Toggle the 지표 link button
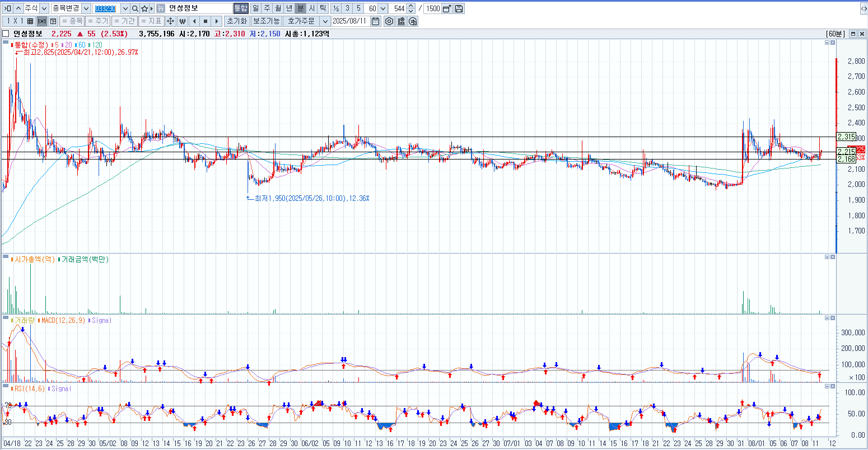868x450 pixels. point(151,21)
